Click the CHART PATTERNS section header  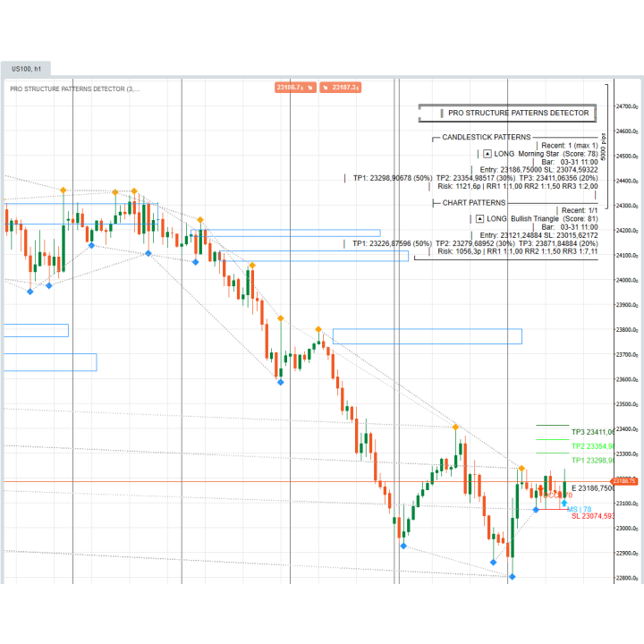coord(474,203)
